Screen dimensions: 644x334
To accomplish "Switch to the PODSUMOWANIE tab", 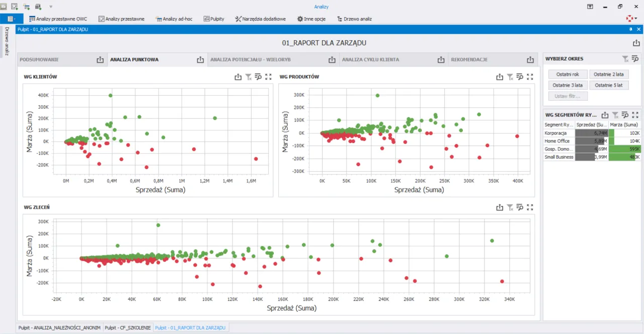I will (x=39, y=59).
